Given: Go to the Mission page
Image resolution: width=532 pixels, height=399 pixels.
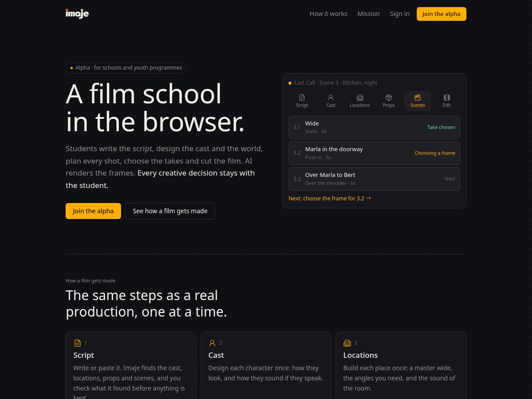Looking at the screenshot, I should click(368, 14).
